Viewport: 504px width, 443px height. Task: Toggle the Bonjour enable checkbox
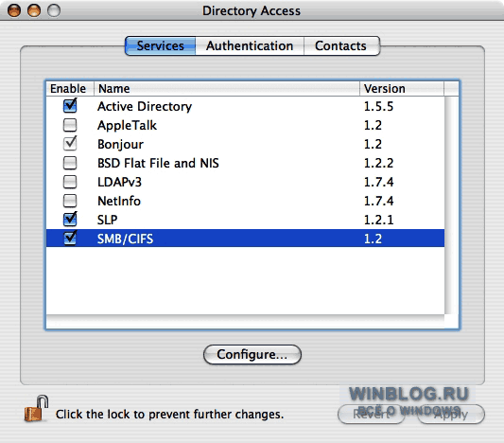click(x=70, y=144)
